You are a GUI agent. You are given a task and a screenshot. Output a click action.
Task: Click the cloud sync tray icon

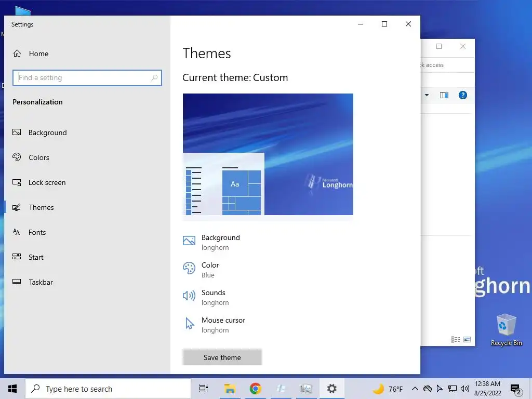[428, 389]
